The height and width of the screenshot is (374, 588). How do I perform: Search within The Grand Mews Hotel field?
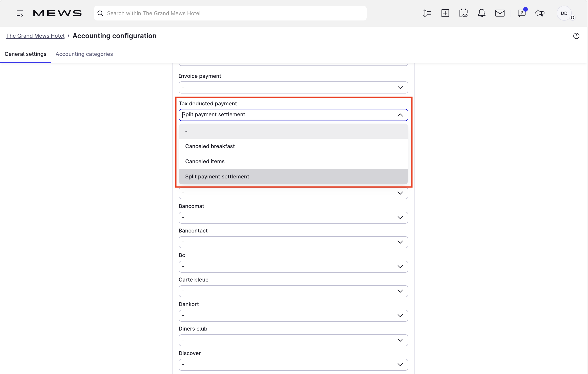point(230,13)
